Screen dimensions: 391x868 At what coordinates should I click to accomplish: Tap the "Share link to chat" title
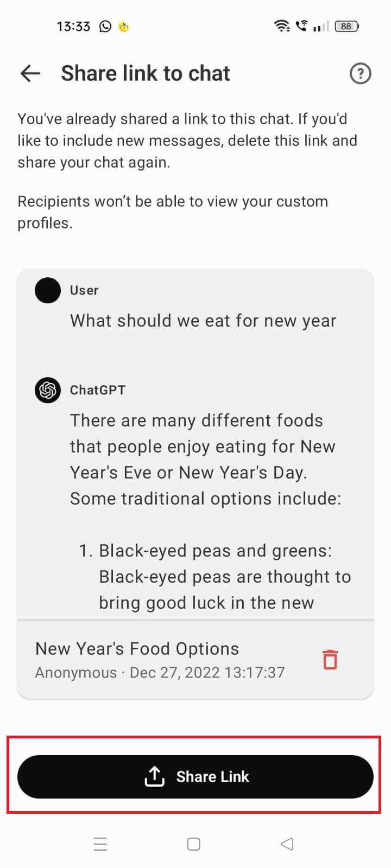pyautogui.click(x=146, y=73)
